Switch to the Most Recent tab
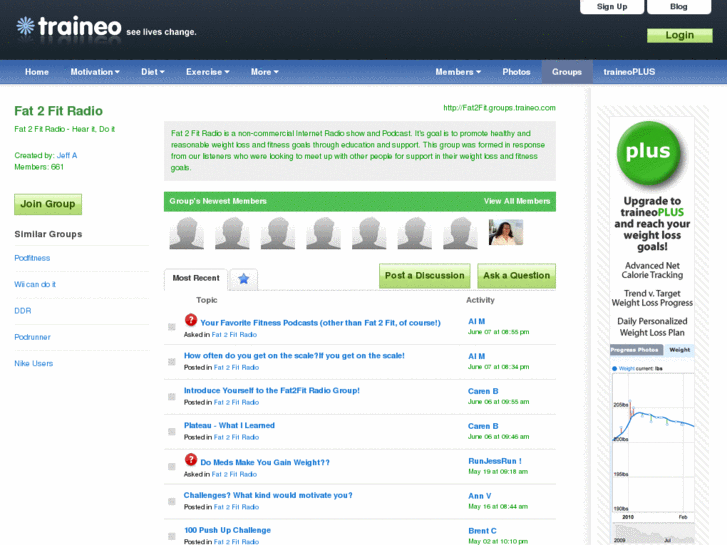Viewport: 727px width, 545px height. coord(196,278)
